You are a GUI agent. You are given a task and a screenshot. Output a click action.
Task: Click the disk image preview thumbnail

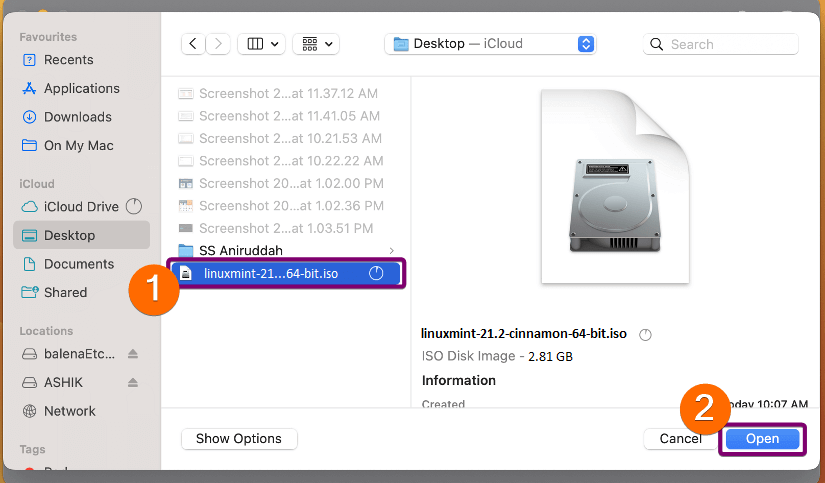coord(615,186)
